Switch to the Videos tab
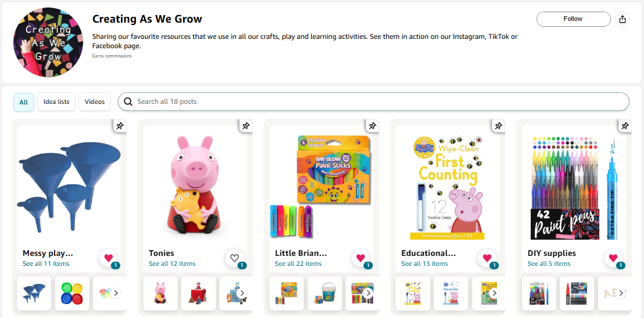 (95, 102)
